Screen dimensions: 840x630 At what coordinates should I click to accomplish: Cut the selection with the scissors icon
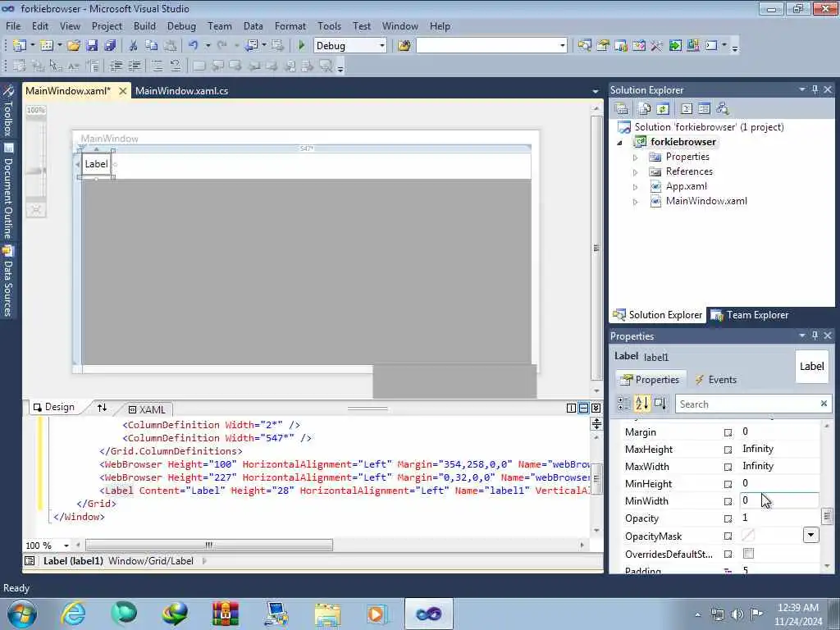pyautogui.click(x=134, y=46)
